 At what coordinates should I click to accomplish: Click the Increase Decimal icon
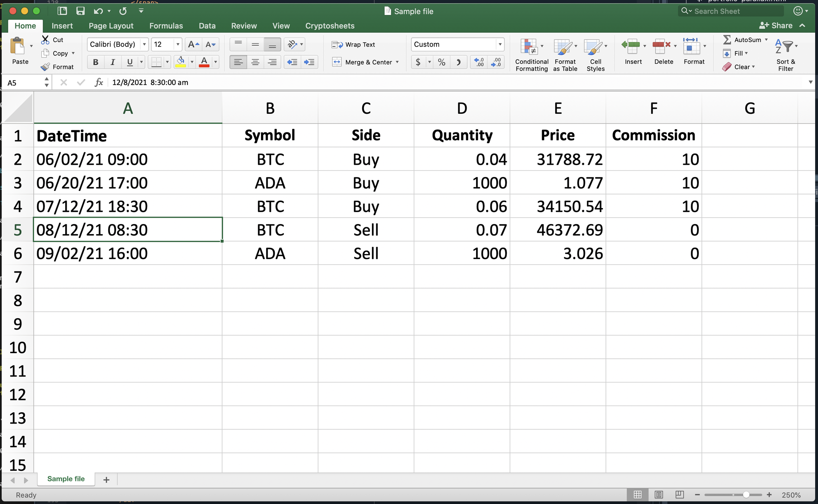[x=479, y=62]
